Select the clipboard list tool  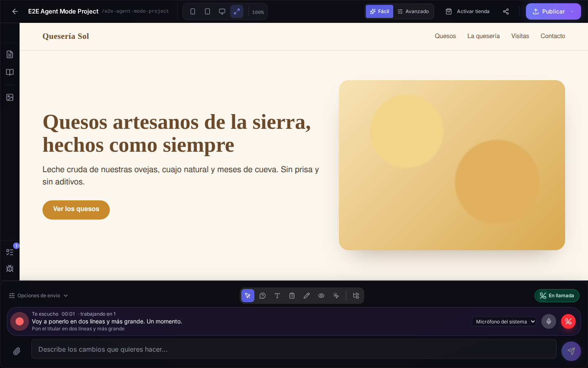click(292, 296)
